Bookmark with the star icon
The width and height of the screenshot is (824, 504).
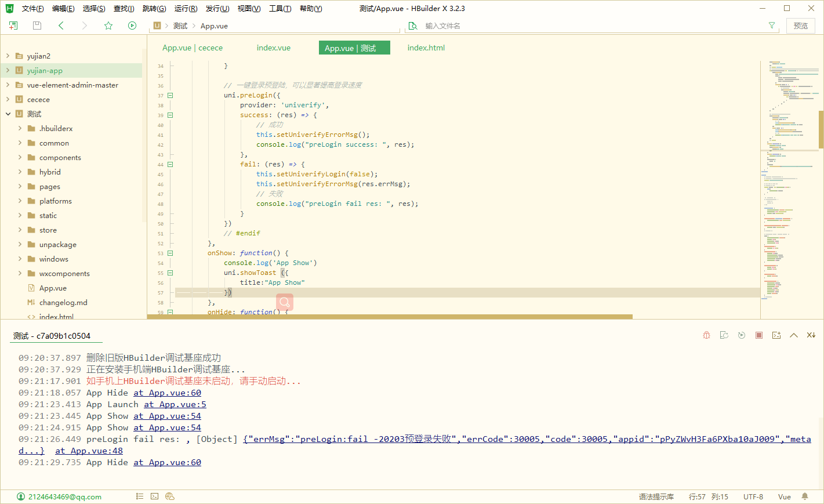[x=108, y=26]
